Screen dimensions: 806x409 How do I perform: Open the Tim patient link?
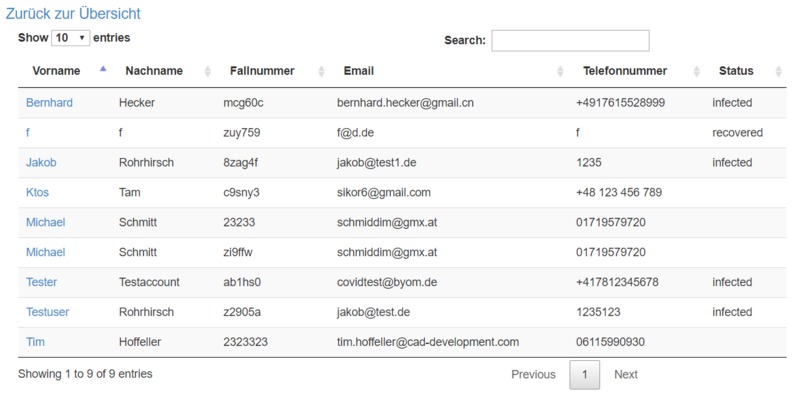[35, 341]
